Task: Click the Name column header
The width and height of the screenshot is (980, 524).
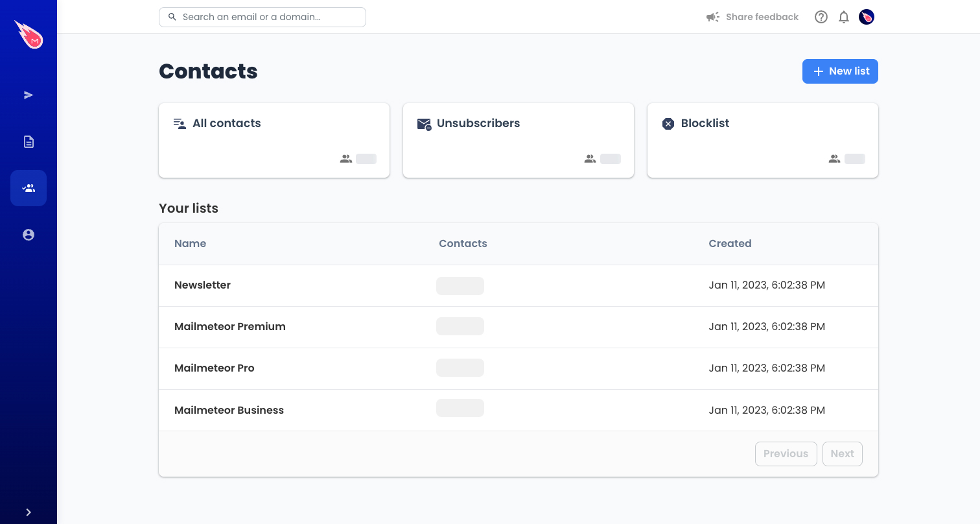Action: [x=190, y=244]
